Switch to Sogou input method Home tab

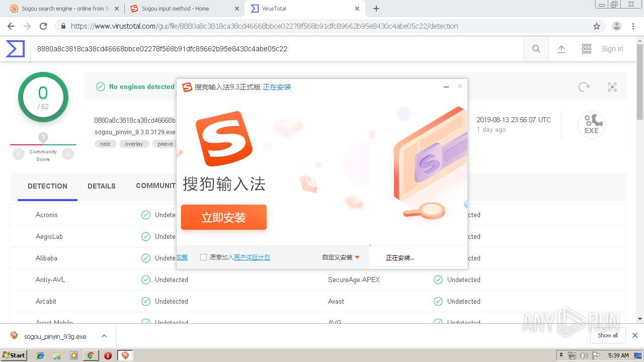click(x=184, y=9)
